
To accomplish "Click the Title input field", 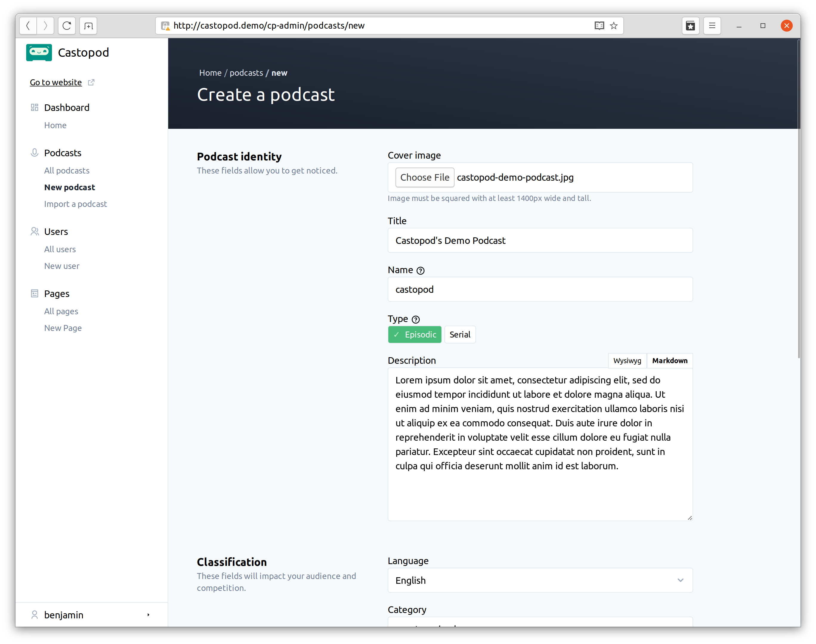I will click(540, 240).
